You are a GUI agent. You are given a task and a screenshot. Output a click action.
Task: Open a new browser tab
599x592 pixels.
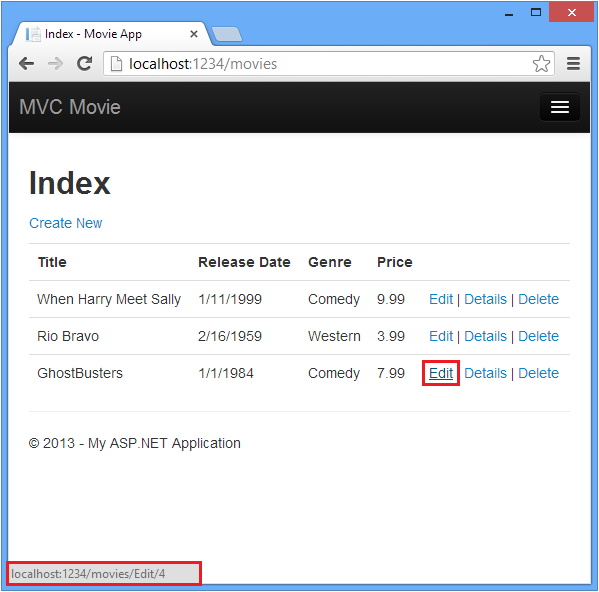(x=227, y=34)
